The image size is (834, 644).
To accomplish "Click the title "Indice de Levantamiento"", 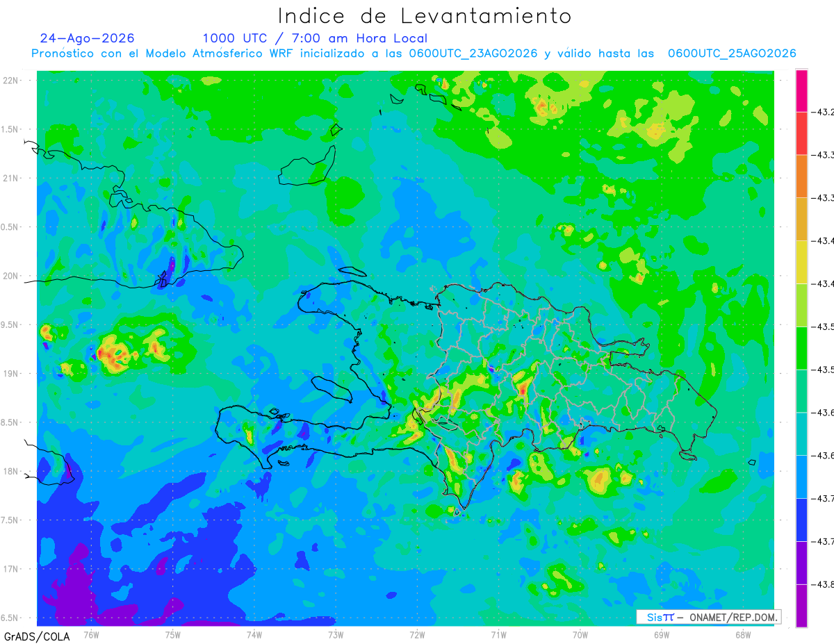I will coord(425,15).
